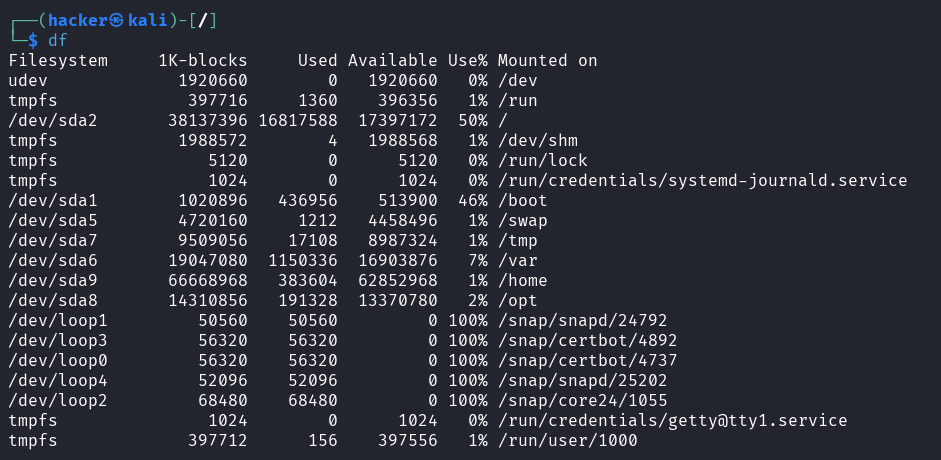The image size is (941, 460).
Task: Click the 'df' command text at prompt
Action: pos(58,40)
